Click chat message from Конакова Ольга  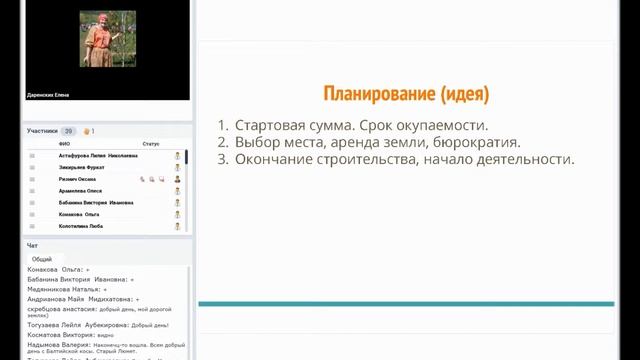point(58,270)
